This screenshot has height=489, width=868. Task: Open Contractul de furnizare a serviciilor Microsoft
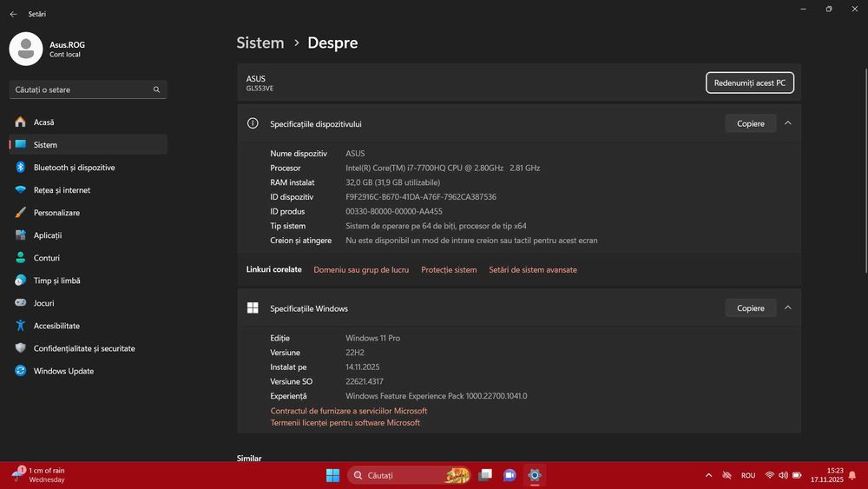[x=349, y=411]
